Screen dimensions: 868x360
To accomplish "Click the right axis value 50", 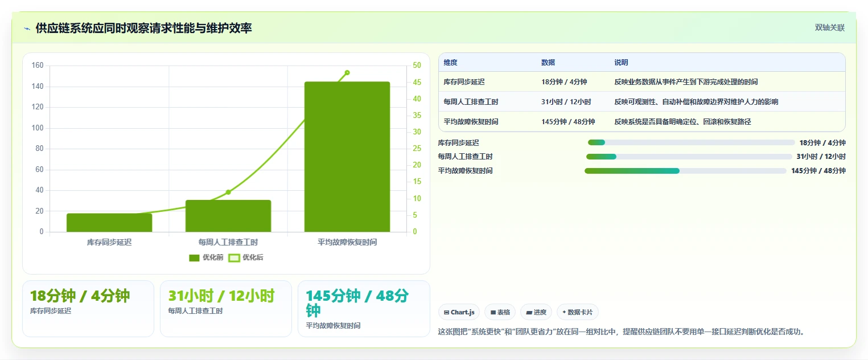I will 417,66.
